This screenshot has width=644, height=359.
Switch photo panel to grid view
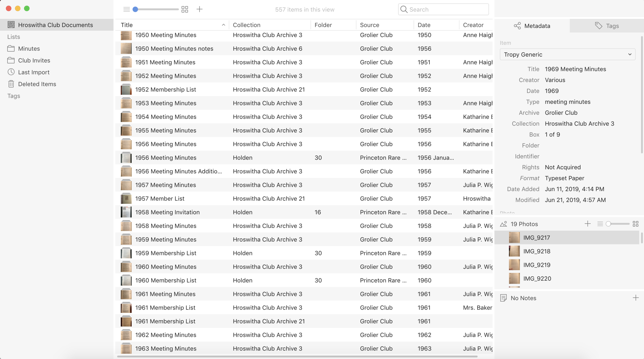click(x=635, y=224)
